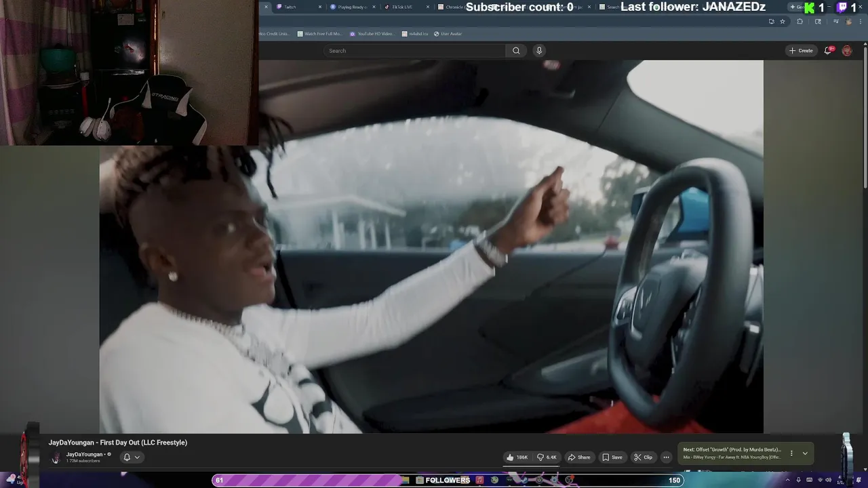Click the YouTube search magnifier button

[516, 51]
